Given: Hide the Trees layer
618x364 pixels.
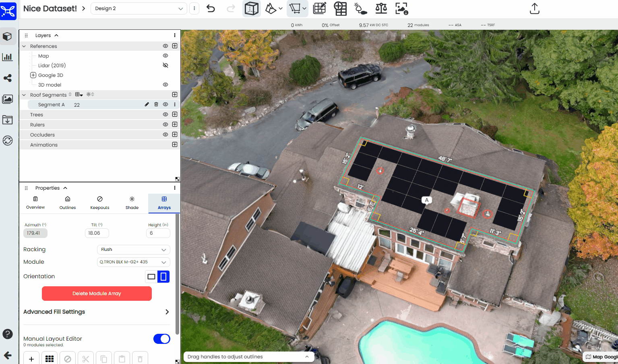Looking at the screenshot, I should [x=165, y=114].
